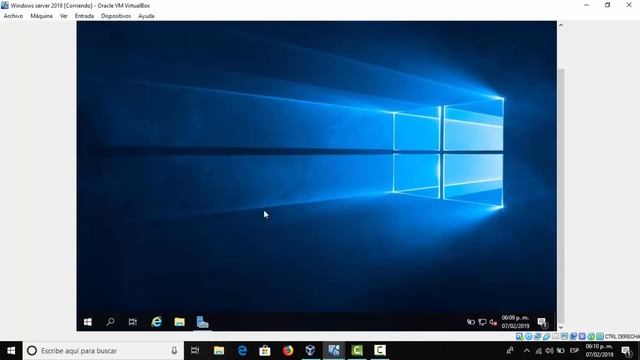Open the guest Action Center notification icon
Image resolution: width=640 pixels, height=360 pixels.
pos(542,322)
